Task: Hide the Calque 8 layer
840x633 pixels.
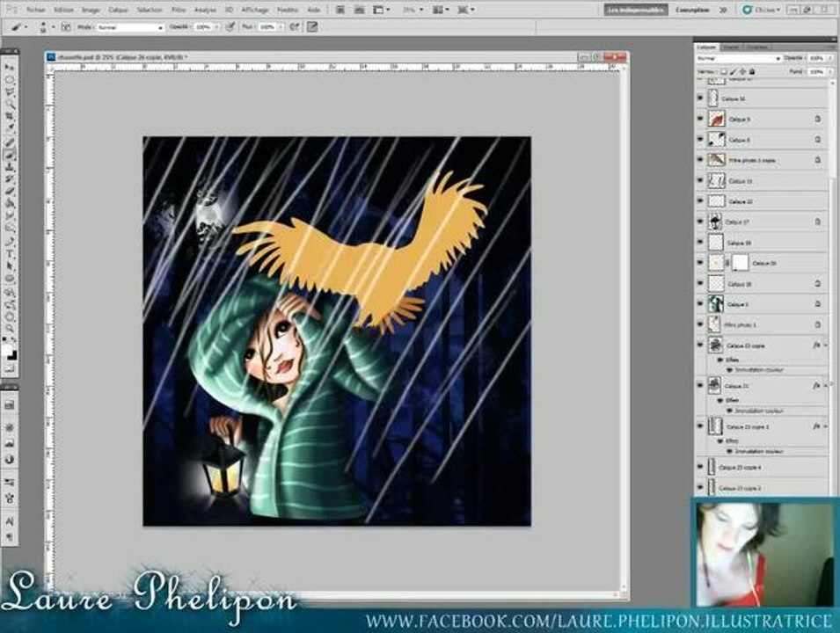Action: pyautogui.click(x=700, y=139)
